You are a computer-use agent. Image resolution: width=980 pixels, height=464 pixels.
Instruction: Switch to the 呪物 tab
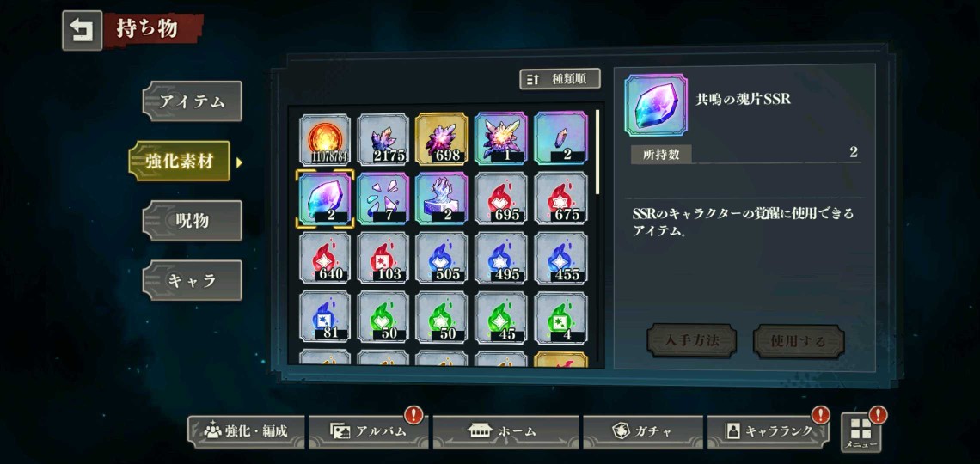click(x=193, y=221)
